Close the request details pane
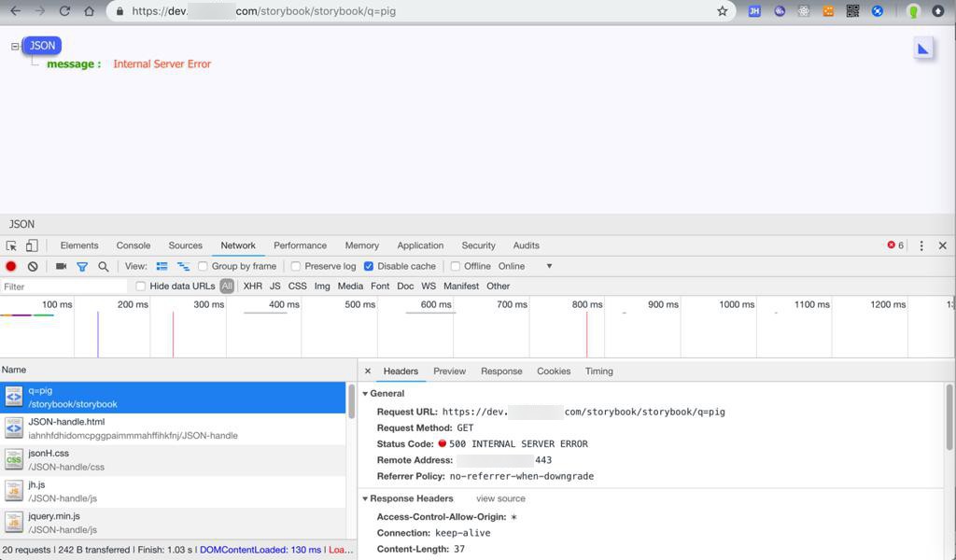The height and width of the screenshot is (560, 956). pyautogui.click(x=368, y=371)
